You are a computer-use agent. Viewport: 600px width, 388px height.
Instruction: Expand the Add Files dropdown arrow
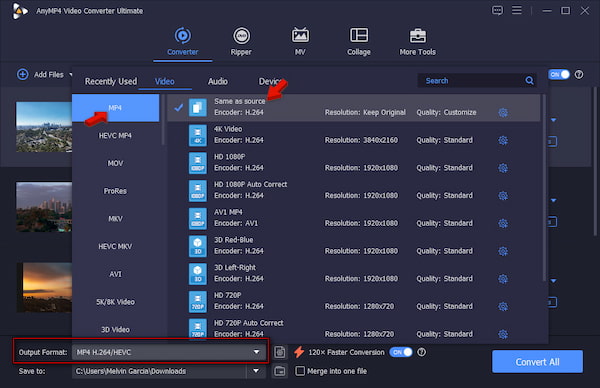point(70,74)
